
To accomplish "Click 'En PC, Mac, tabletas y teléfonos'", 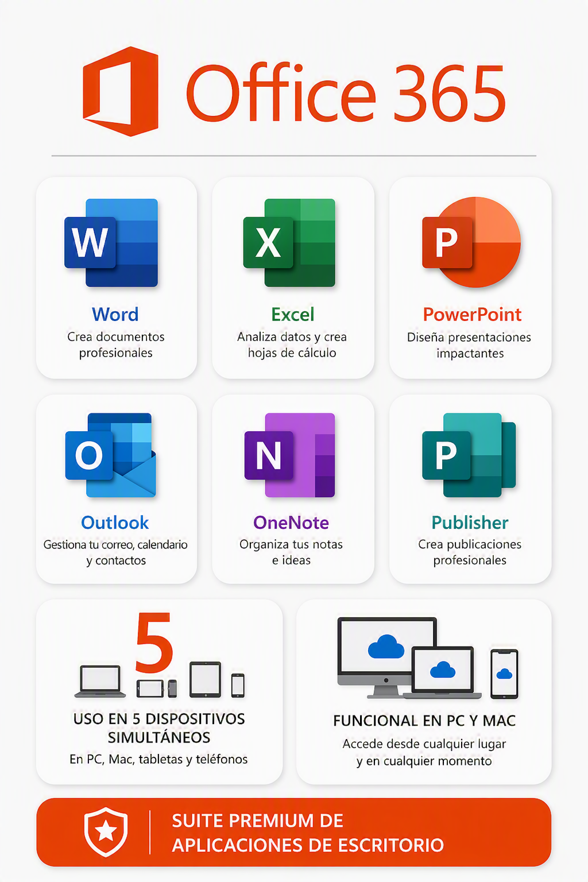I will (158, 759).
